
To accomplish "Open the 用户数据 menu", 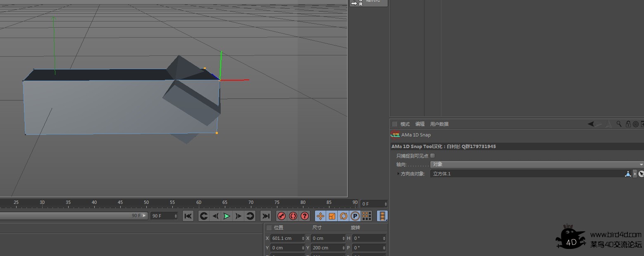I will pyautogui.click(x=439, y=124).
